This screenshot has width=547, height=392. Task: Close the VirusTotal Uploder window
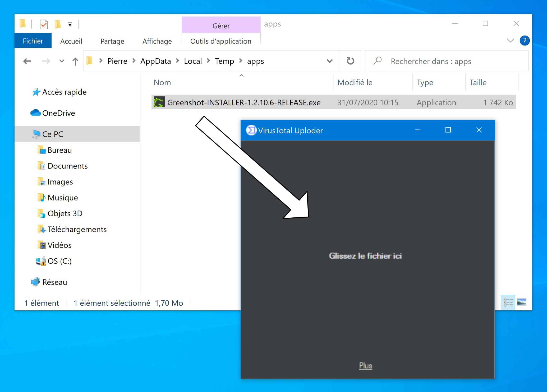(x=479, y=130)
